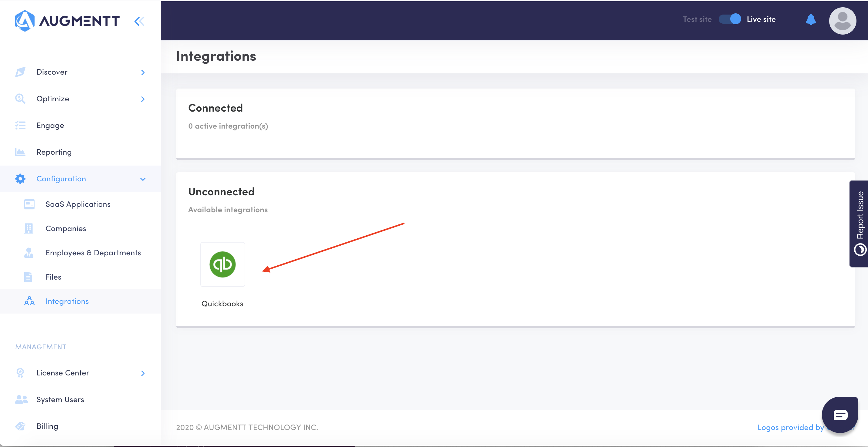Expand the Optimize submenu arrow
This screenshot has width=868, height=447.
point(143,99)
